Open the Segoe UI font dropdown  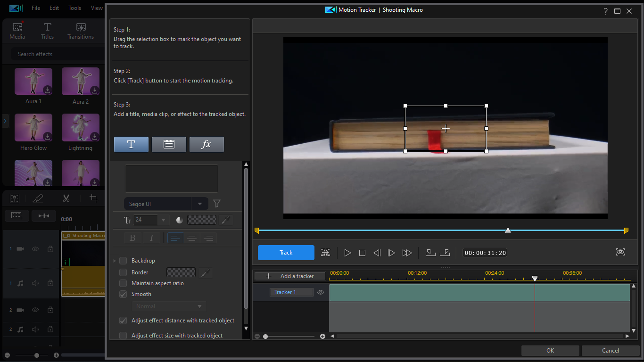click(x=200, y=204)
